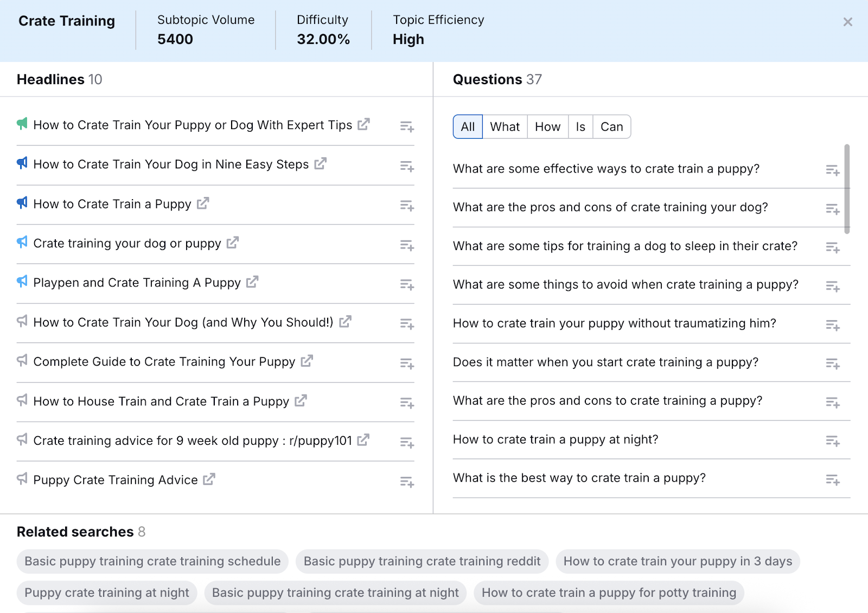Viewport: 868px width, 613px height.
Task: Click add icon next to 'What are the pros and cons of crate training your dog?'
Action: coord(833,209)
